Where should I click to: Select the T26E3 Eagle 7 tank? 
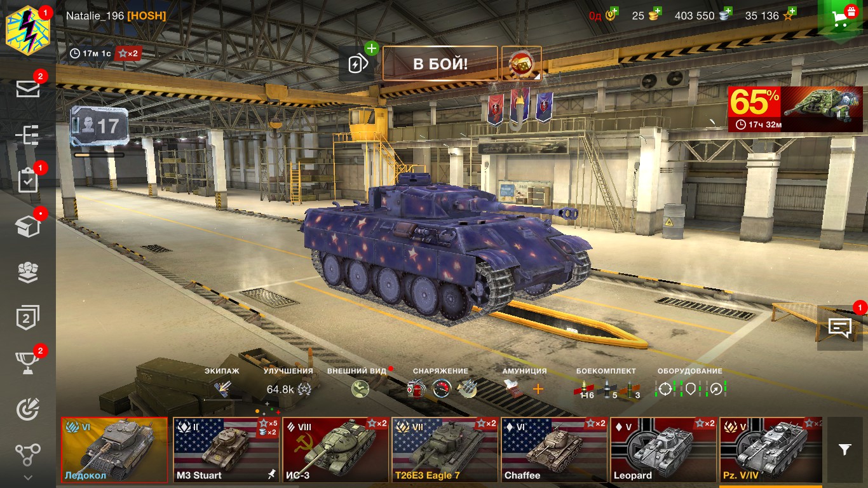445,450
